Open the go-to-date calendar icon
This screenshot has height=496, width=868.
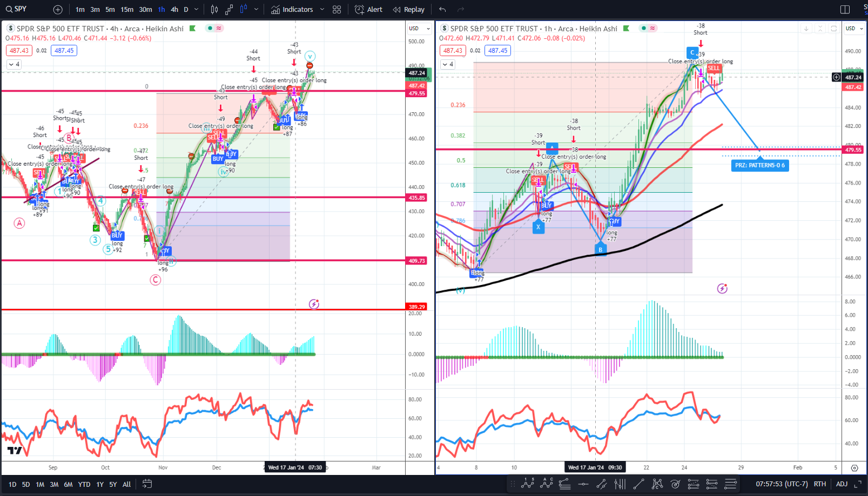(x=147, y=484)
